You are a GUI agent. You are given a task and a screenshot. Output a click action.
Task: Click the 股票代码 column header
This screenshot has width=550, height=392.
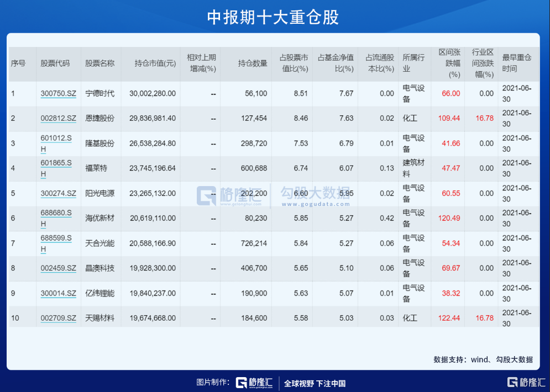click(x=55, y=63)
